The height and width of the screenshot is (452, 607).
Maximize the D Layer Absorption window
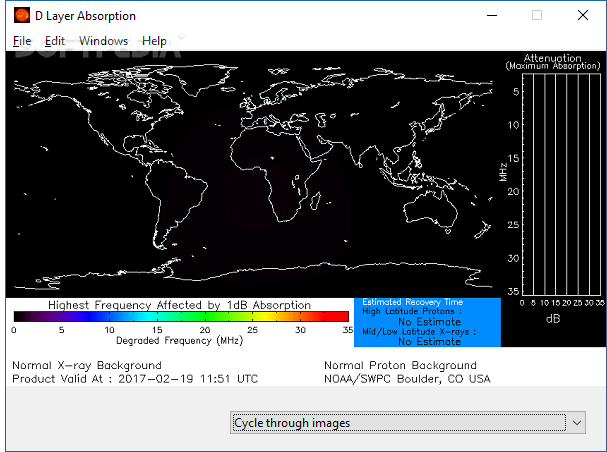click(x=537, y=15)
